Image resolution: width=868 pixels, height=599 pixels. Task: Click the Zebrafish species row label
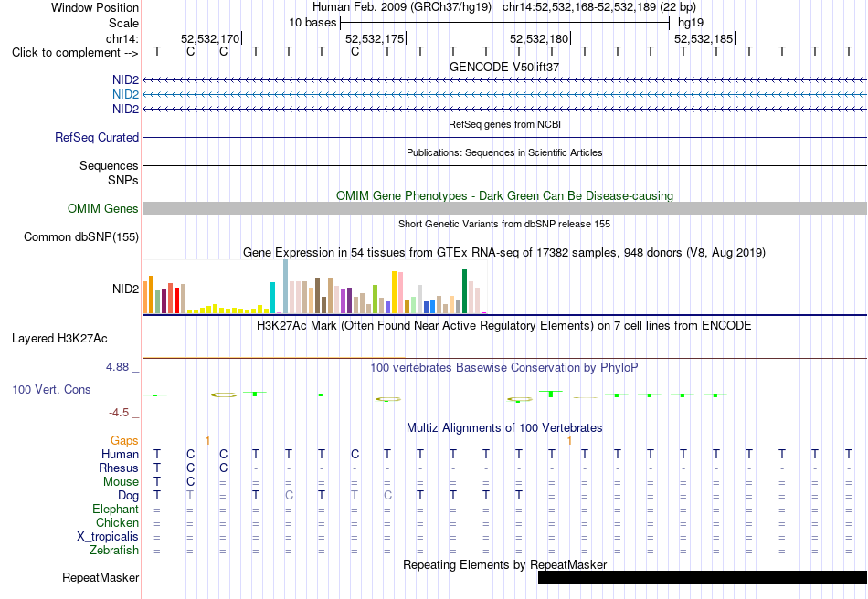(x=114, y=551)
